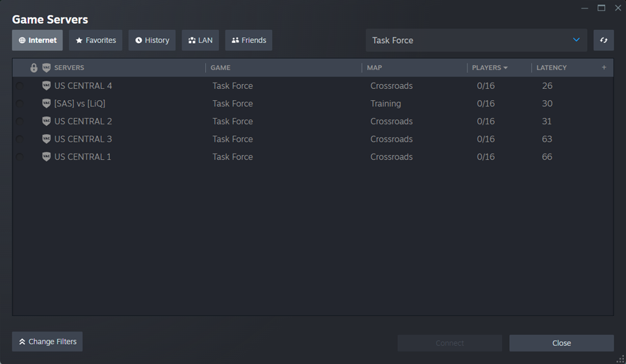The image size is (626, 364).
Task: Expand the Change Filters panel
Action: click(x=47, y=342)
